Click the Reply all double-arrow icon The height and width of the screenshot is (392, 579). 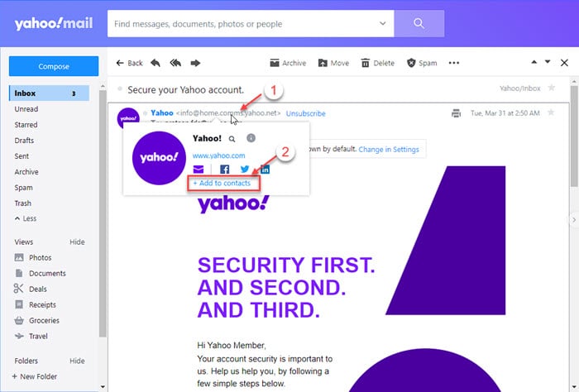175,63
